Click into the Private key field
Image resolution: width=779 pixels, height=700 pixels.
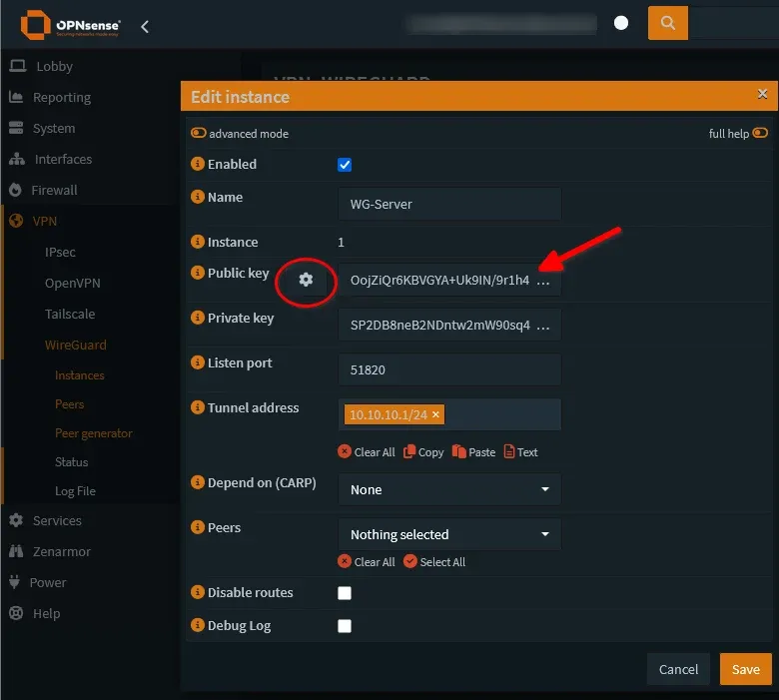tap(449, 325)
